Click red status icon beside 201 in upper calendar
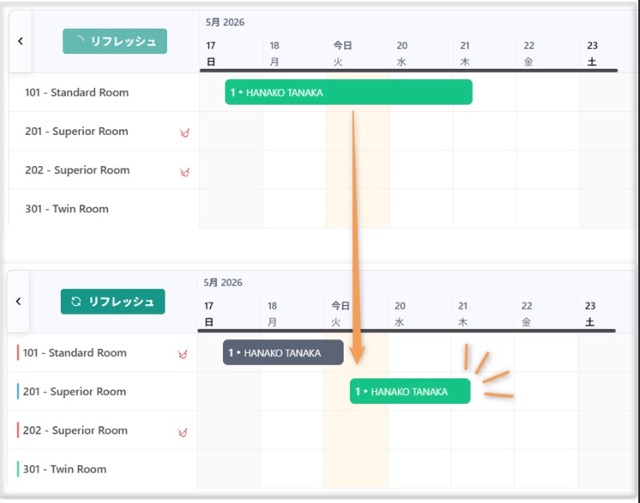Viewport: 640px width, 503px height. (x=185, y=133)
